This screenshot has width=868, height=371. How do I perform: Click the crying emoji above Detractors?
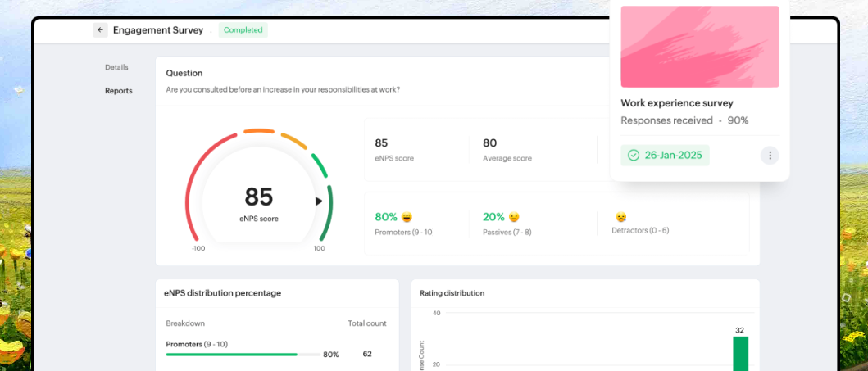pyautogui.click(x=621, y=217)
